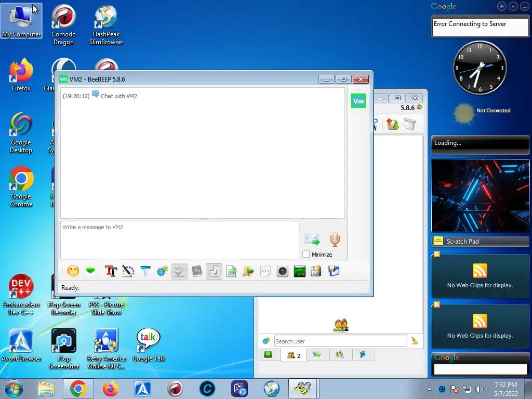Open the font color pencil tool
532x399 pixels.
coord(128,271)
